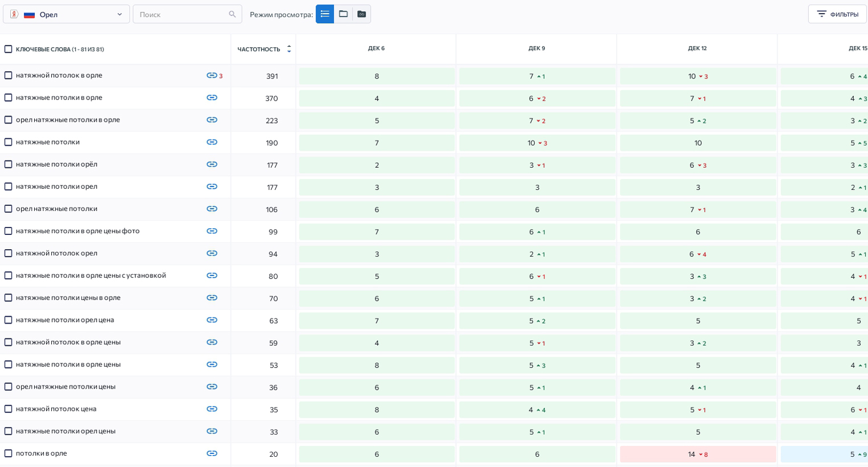This screenshot has width=868, height=467.
Task: Click frequency value 223
Action: [x=272, y=120]
